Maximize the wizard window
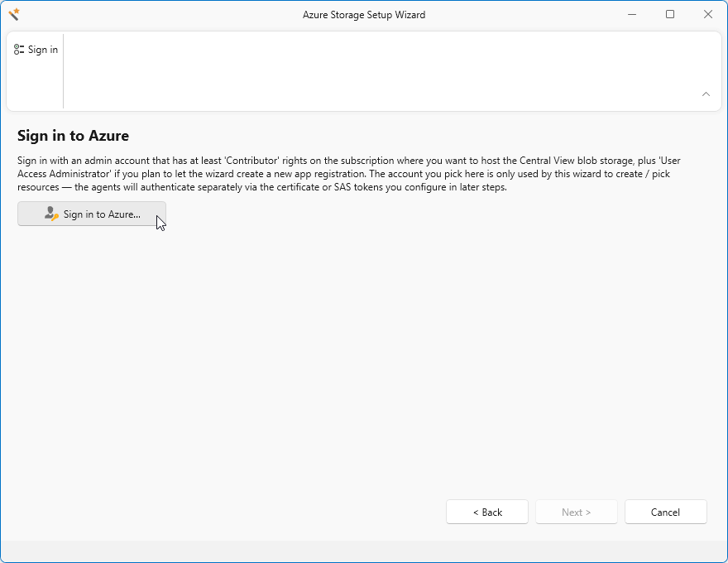 pyautogui.click(x=670, y=14)
